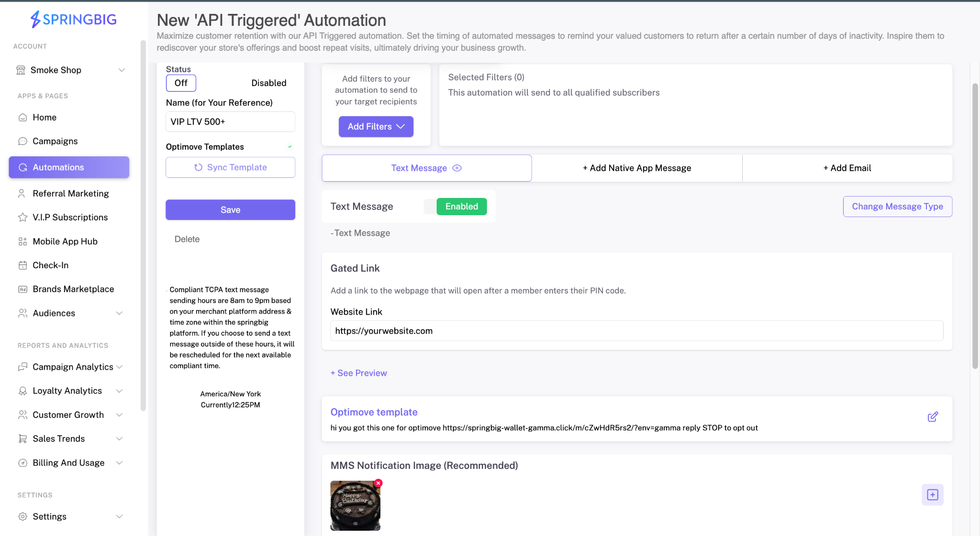Click the Sales Trends cart icon
The width and height of the screenshot is (980, 536).
tap(22, 439)
